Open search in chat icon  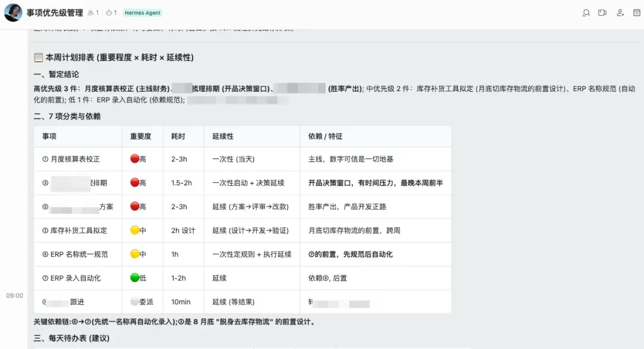[x=586, y=13]
